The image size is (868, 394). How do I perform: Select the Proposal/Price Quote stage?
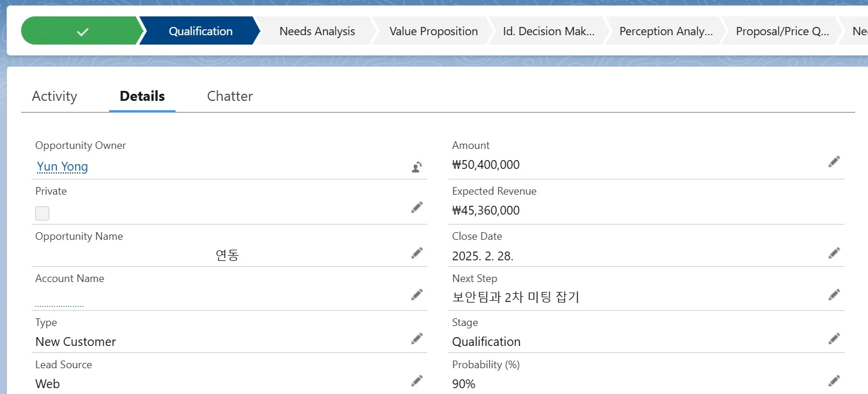tap(781, 30)
